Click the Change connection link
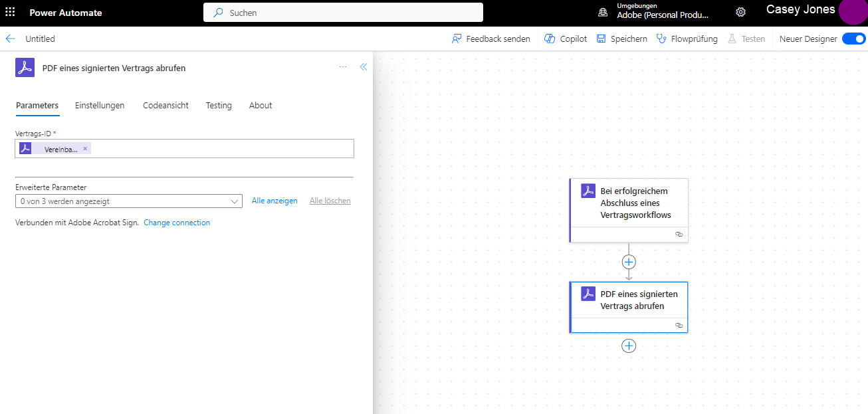Screen dimensions: 868x414 (177, 223)
